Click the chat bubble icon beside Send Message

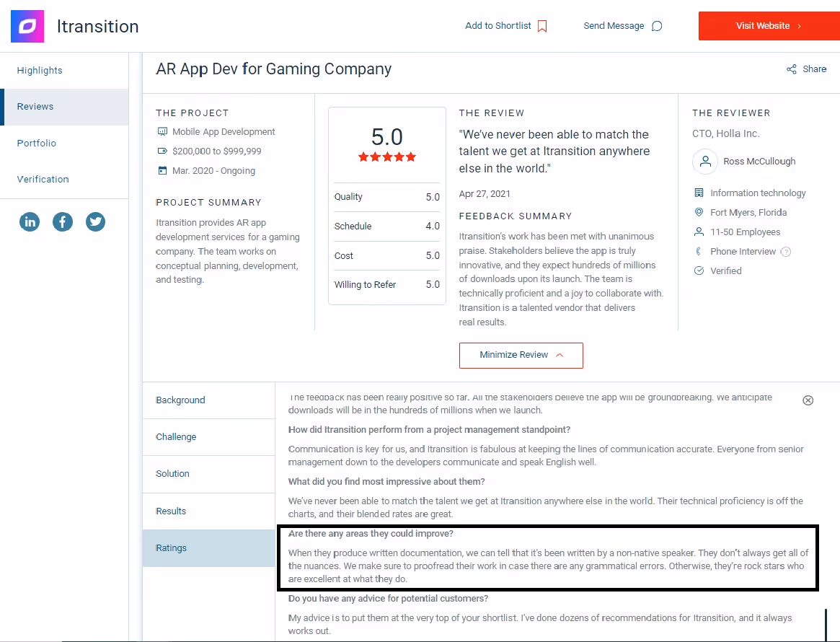point(657,26)
